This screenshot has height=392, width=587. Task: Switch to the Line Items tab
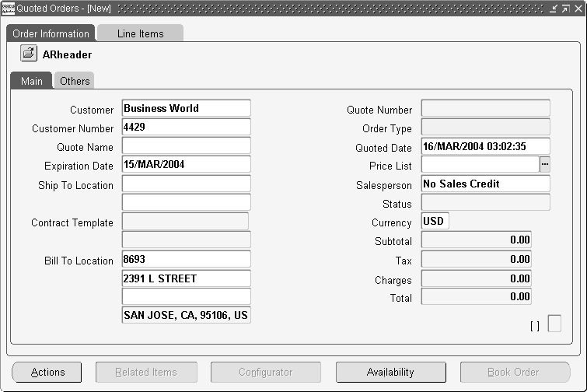(x=141, y=33)
